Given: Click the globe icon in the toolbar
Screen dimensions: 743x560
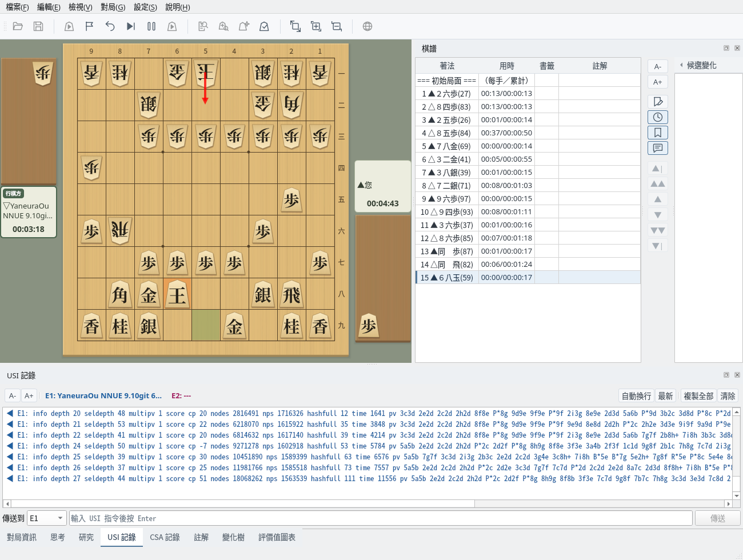Looking at the screenshot, I should [x=367, y=26].
